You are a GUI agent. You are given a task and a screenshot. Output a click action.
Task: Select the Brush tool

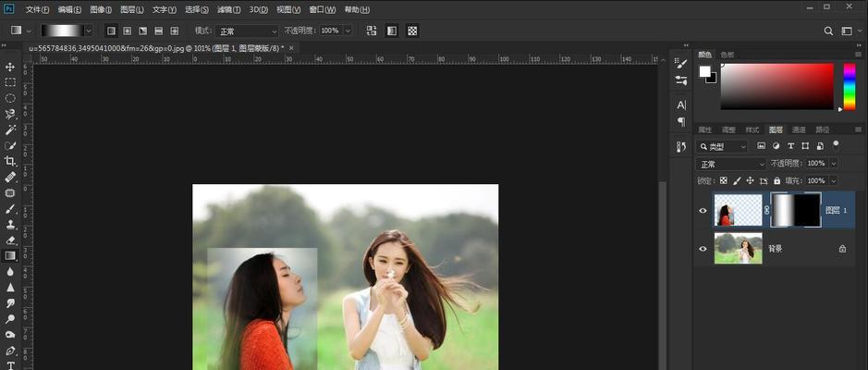[x=10, y=209]
